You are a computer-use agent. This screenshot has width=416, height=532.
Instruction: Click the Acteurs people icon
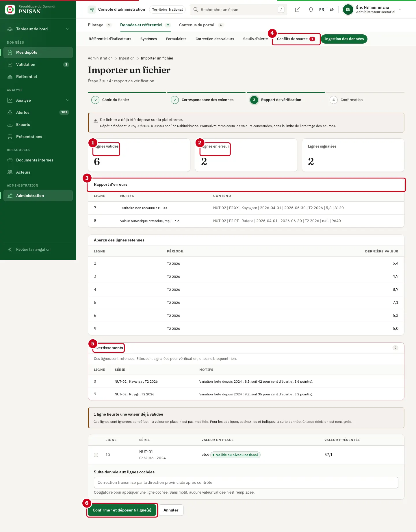pos(10,172)
